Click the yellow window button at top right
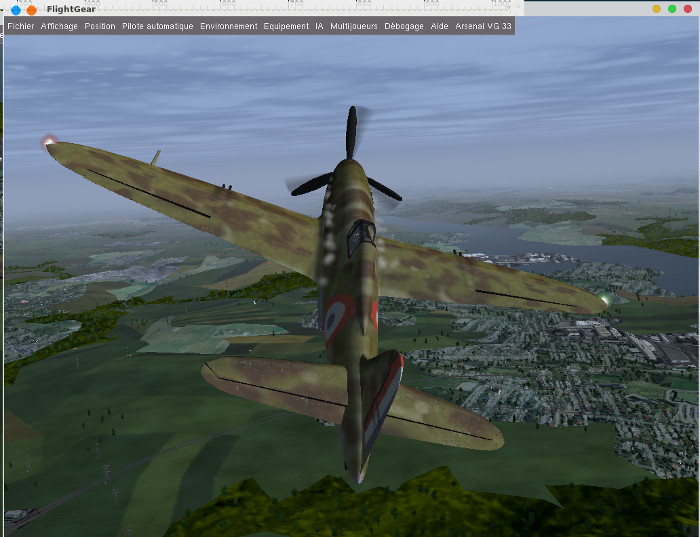Viewport: 700px width, 537px height. coord(656,9)
